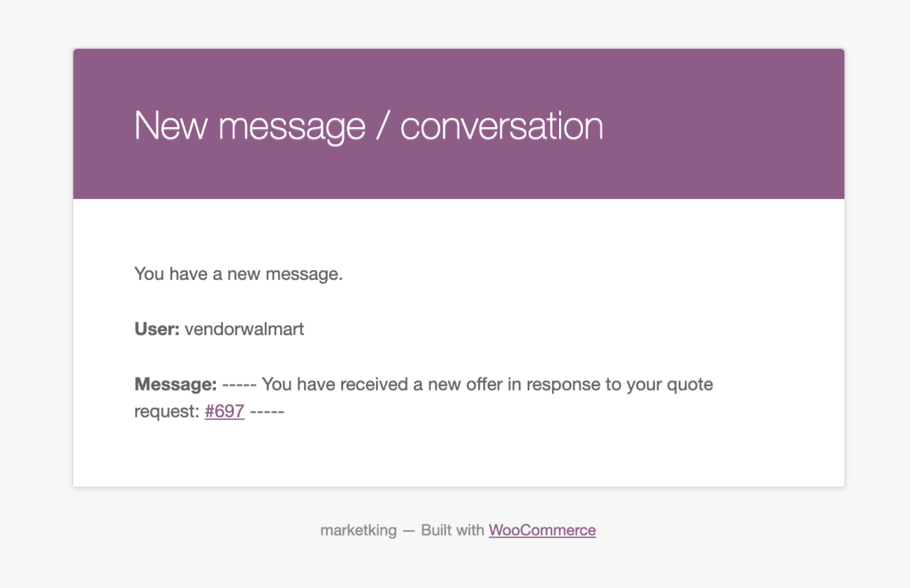Click the word "request:" before the #697 link

click(x=167, y=412)
